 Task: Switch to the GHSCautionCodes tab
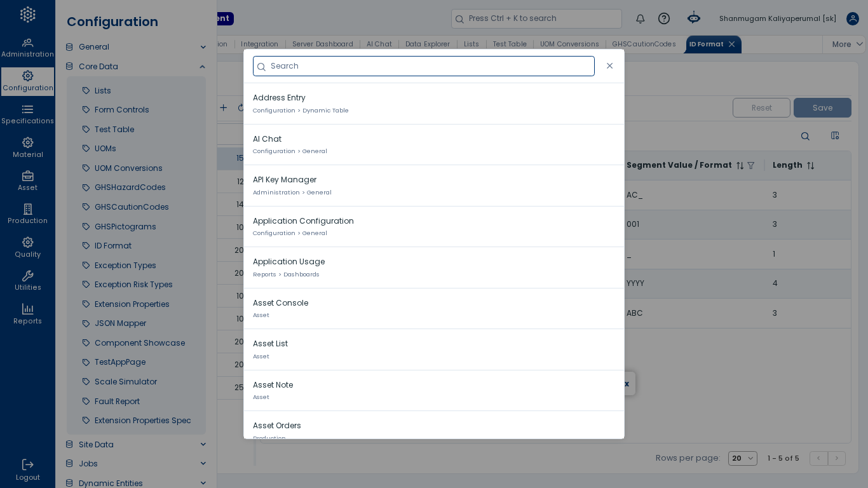(x=644, y=44)
